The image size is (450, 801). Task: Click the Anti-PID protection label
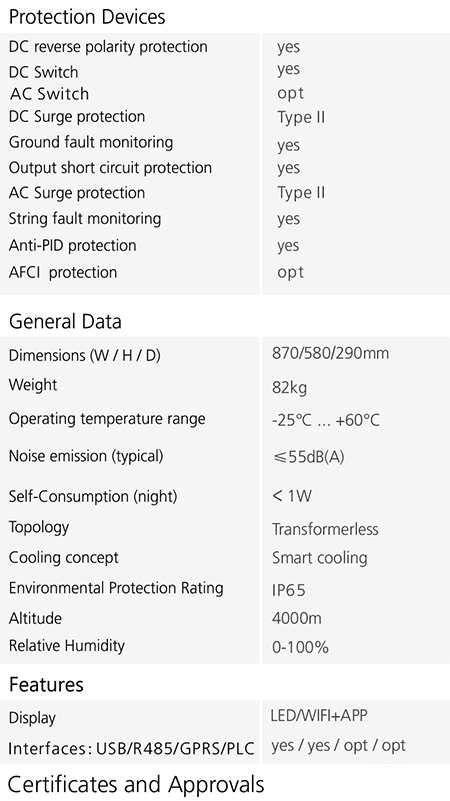[x=73, y=245]
